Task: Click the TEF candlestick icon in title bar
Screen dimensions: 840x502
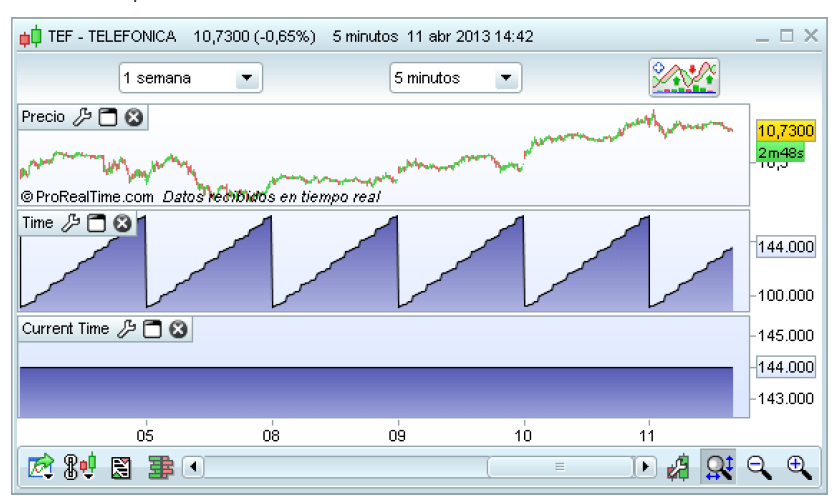Action: [x=31, y=36]
